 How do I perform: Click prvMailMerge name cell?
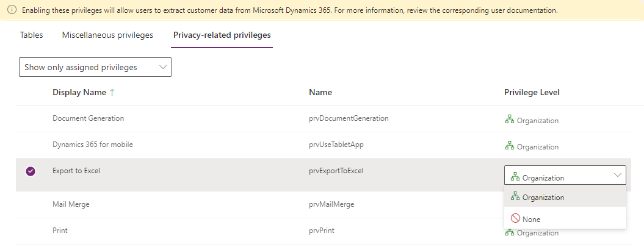click(x=331, y=204)
